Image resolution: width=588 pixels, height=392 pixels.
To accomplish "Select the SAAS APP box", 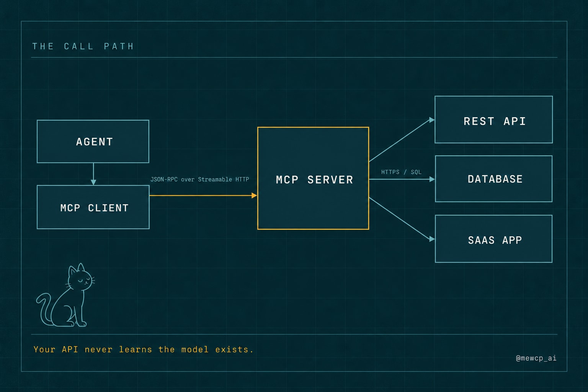I will [x=494, y=239].
